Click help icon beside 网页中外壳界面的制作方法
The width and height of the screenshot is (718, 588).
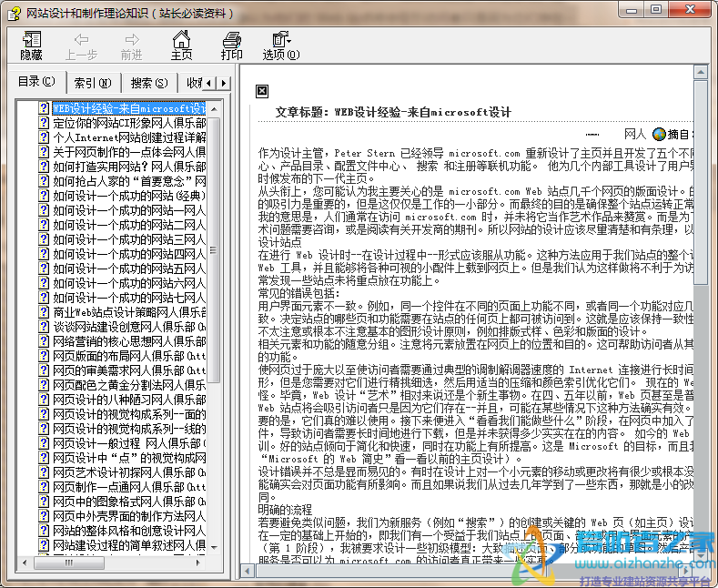pyautogui.click(x=44, y=516)
